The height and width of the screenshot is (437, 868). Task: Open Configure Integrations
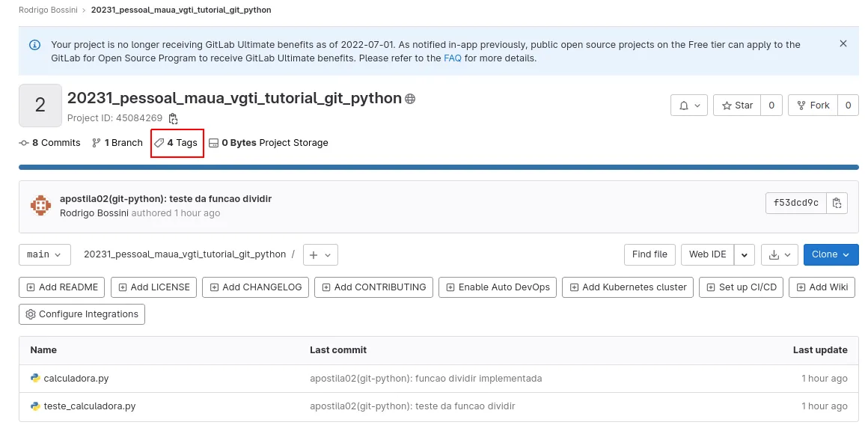pyautogui.click(x=82, y=314)
